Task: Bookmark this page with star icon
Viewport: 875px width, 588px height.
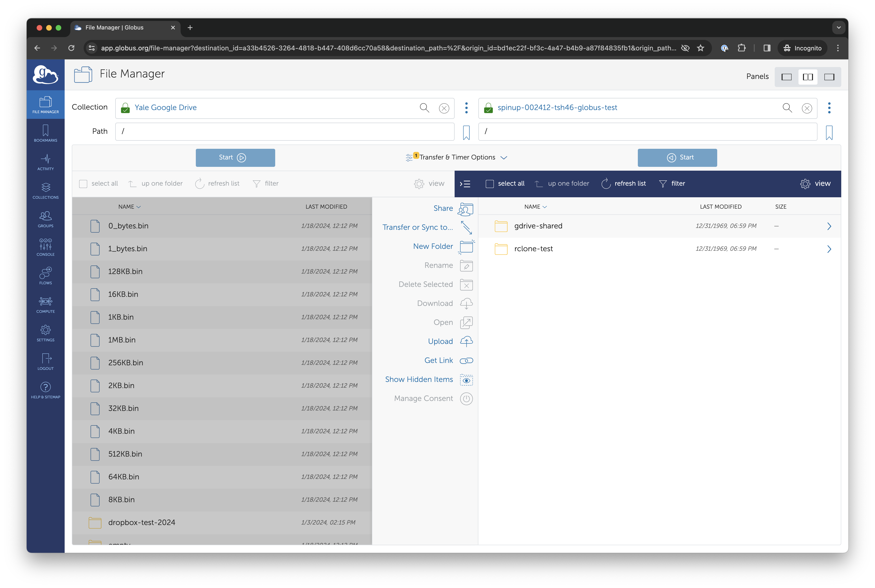Action: pos(700,48)
